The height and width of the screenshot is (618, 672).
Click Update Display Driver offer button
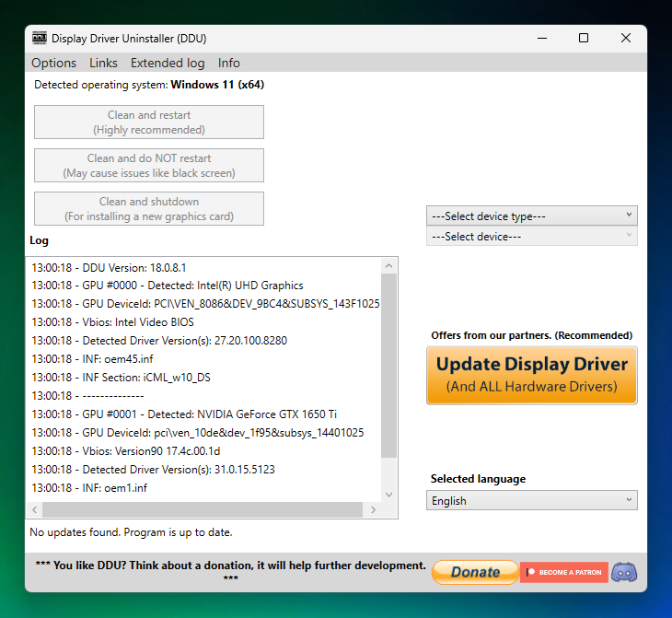[x=532, y=375]
